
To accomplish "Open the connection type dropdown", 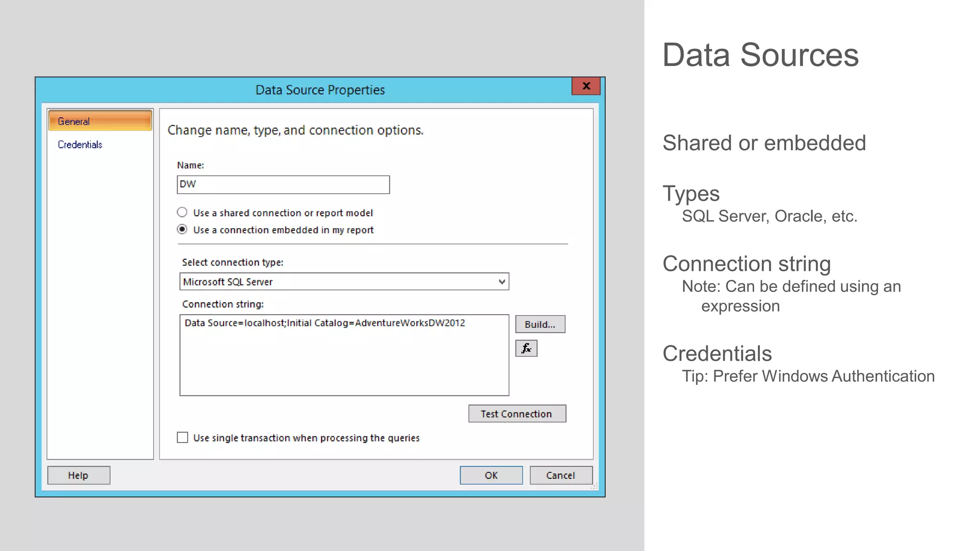I will (x=344, y=282).
